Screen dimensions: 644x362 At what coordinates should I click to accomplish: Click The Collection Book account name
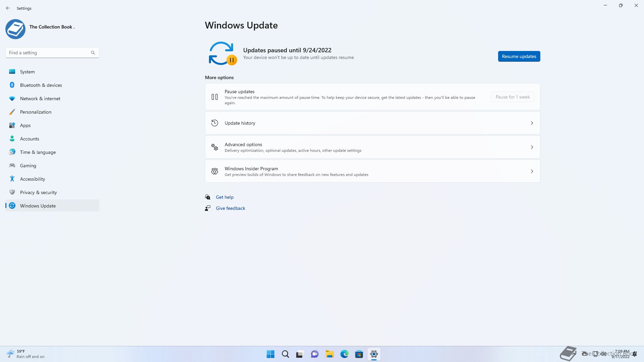(x=52, y=27)
